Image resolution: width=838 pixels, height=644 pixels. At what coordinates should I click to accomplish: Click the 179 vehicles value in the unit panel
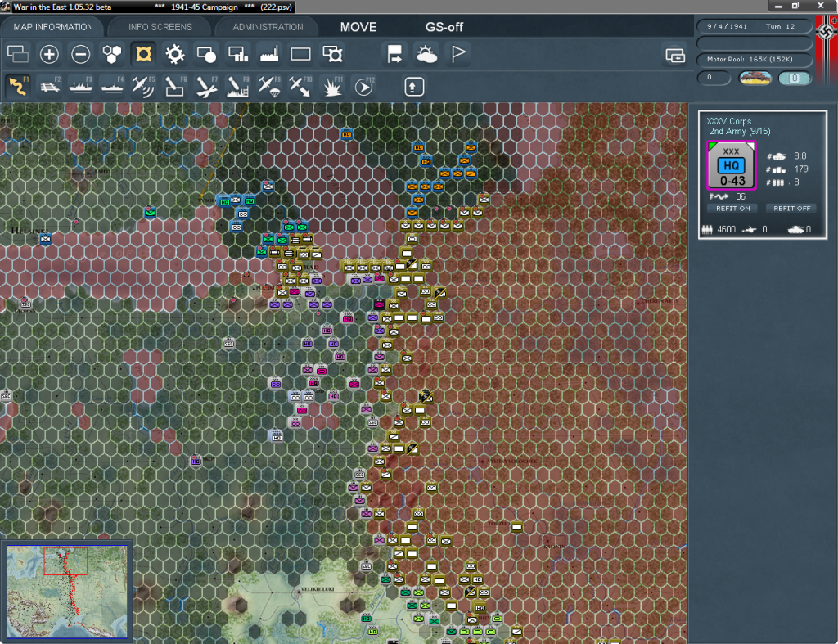pyautogui.click(x=801, y=169)
